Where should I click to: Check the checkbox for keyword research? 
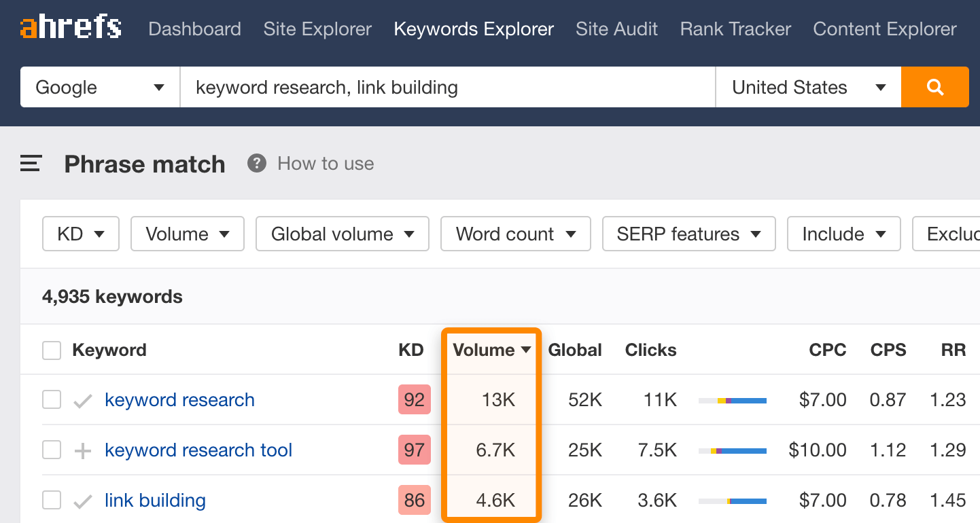[52, 400]
